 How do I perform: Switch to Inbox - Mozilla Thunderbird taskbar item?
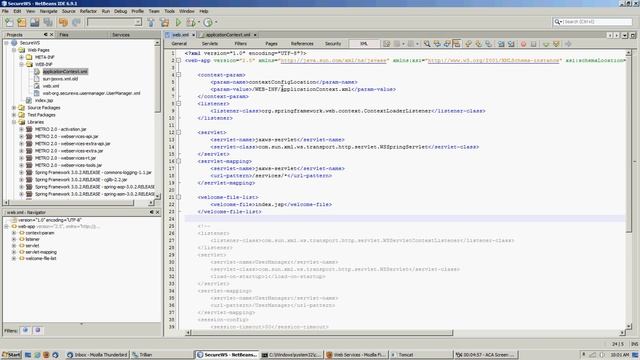tap(97, 355)
